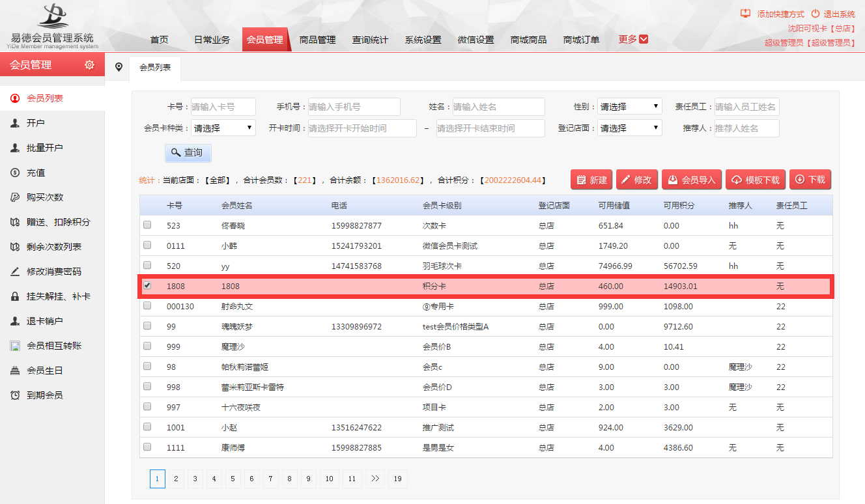Click the 剩余次数列表 icon in sidebar
The height and width of the screenshot is (504, 865).
point(15,247)
